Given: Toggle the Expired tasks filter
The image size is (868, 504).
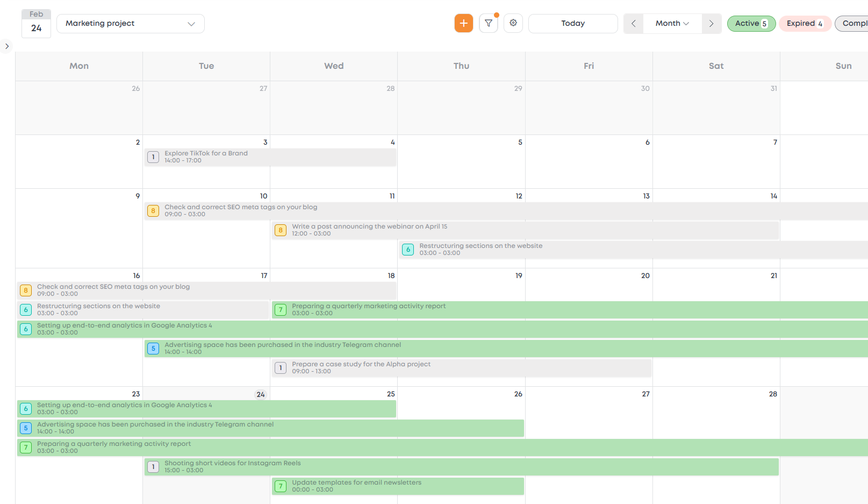Looking at the screenshot, I should (805, 24).
